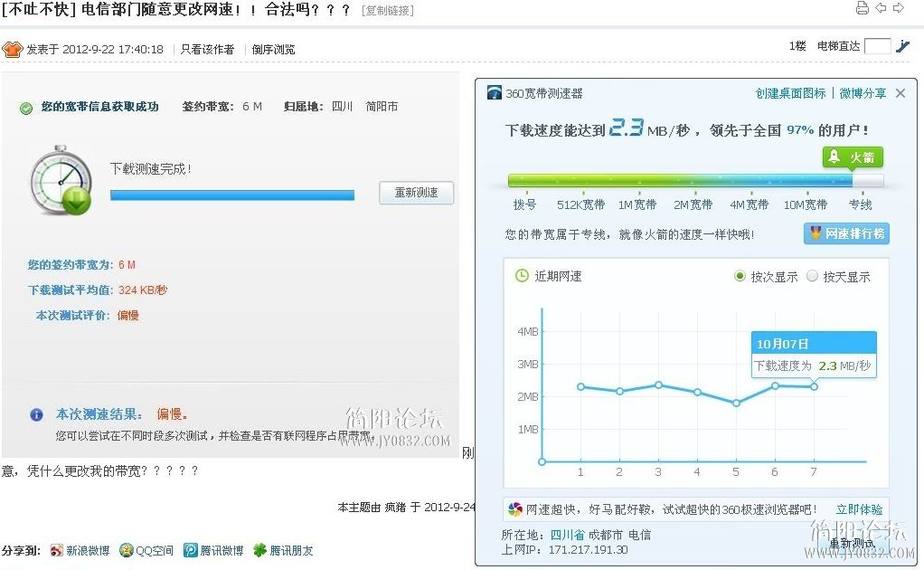
Task: Click the blue download test progress bar
Action: (x=232, y=195)
